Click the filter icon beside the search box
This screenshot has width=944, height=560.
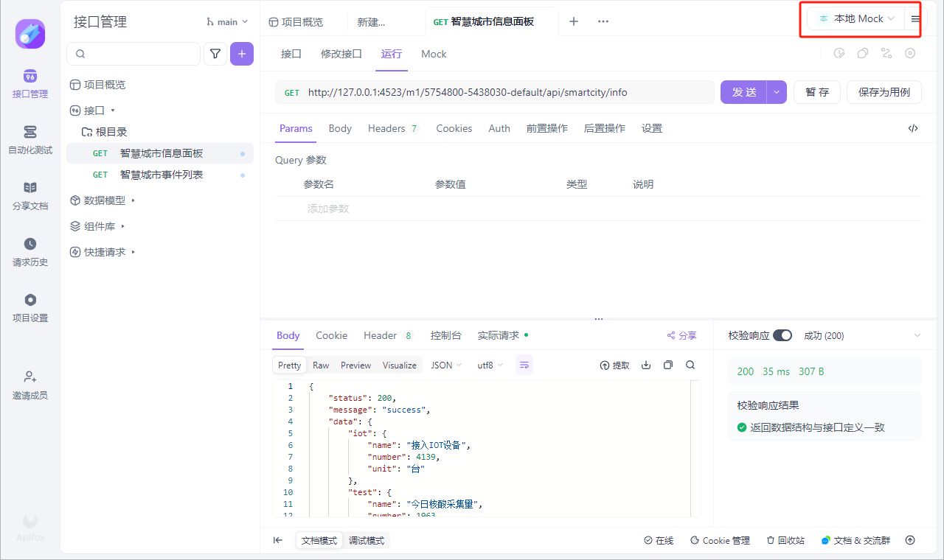click(x=215, y=54)
